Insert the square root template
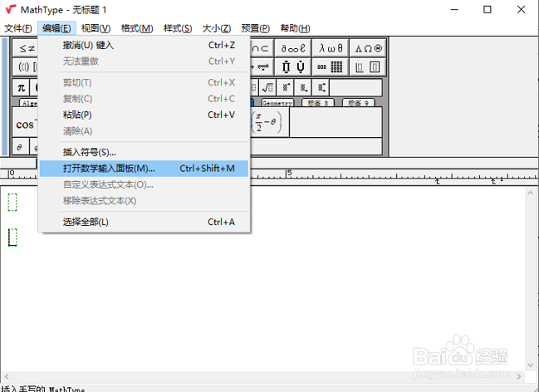Screen dimensions: 539x392 pos(267,88)
